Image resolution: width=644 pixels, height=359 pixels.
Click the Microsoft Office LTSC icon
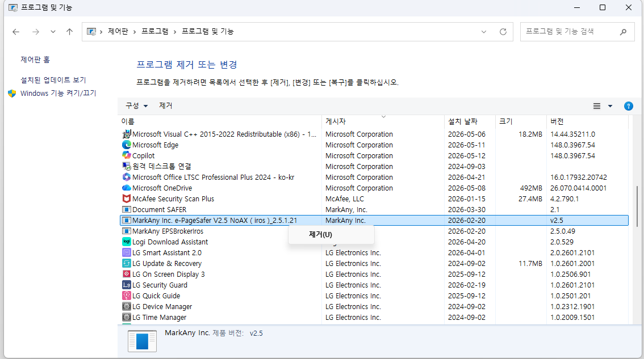coord(127,178)
